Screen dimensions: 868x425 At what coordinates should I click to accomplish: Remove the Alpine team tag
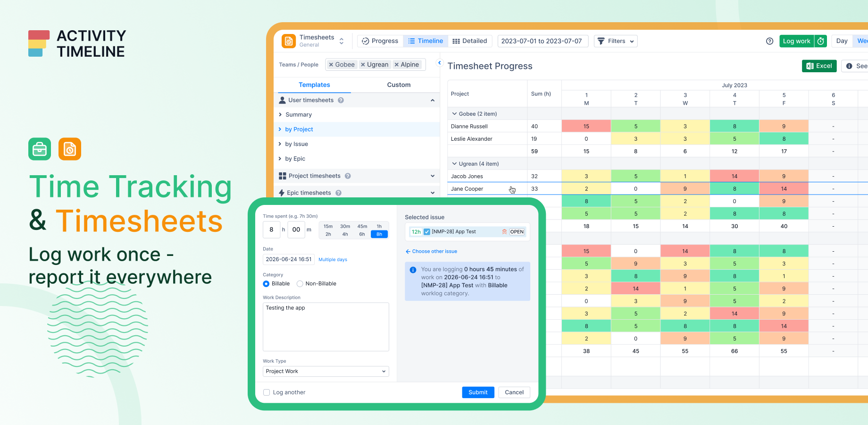[397, 65]
